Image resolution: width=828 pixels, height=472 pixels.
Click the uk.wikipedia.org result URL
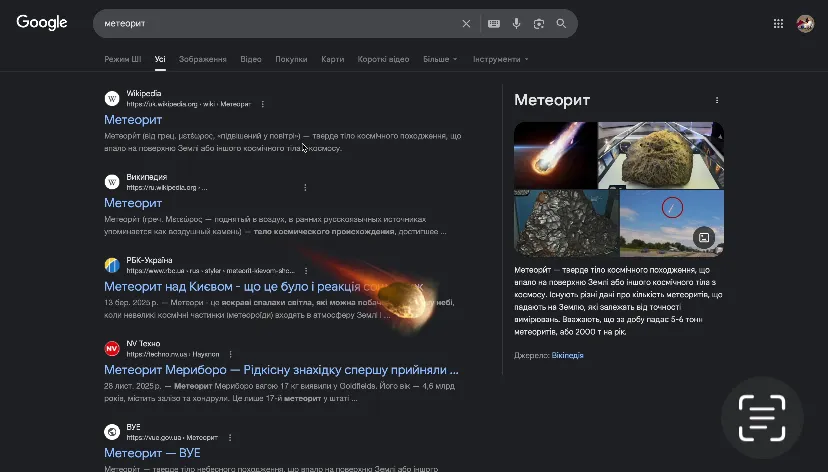[189, 104]
